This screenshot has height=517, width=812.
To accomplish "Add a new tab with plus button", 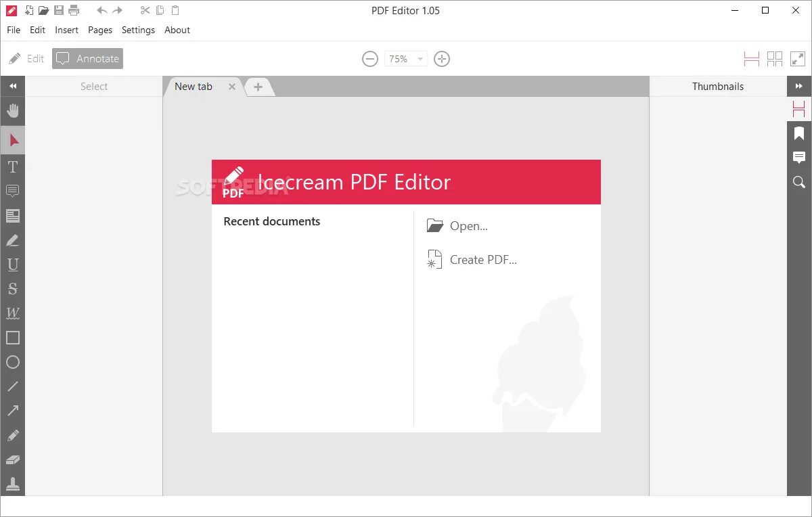I will click(258, 87).
